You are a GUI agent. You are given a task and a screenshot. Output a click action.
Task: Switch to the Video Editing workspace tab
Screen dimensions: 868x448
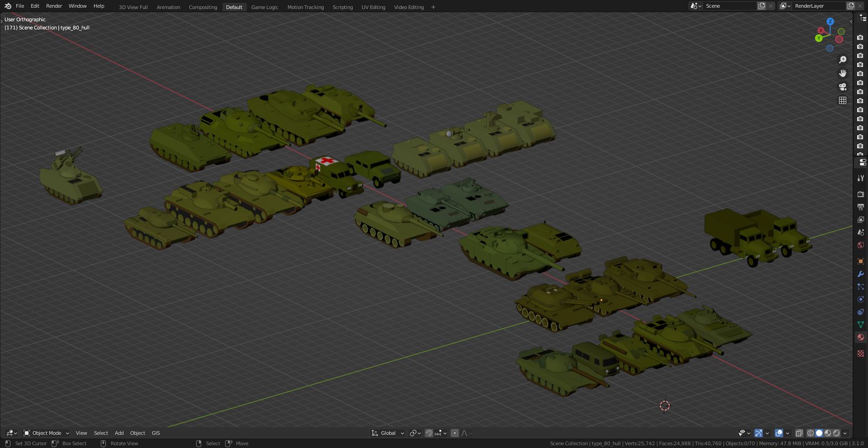[x=409, y=7]
